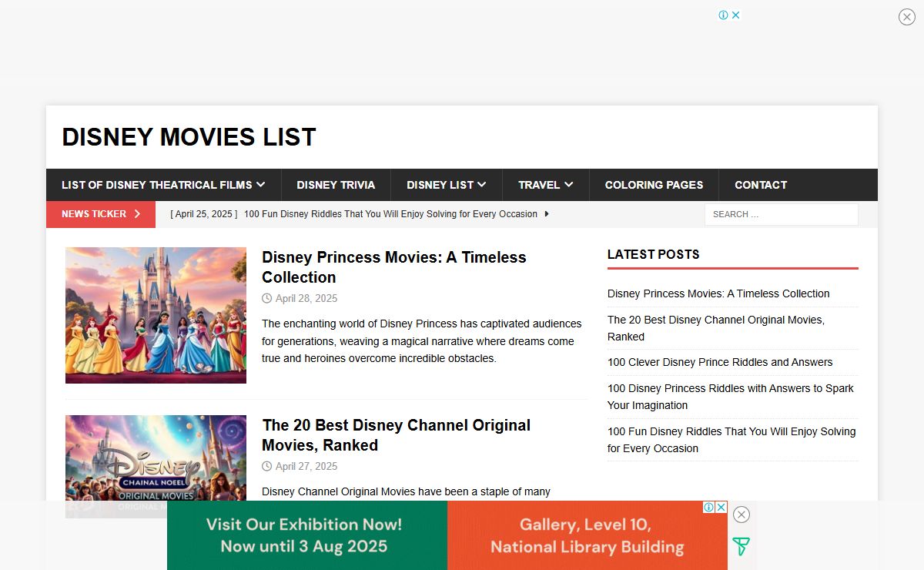The width and height of the screenshot is (924, 570).
Task: Focus the Search input field
Action: [x=782, y=214]
